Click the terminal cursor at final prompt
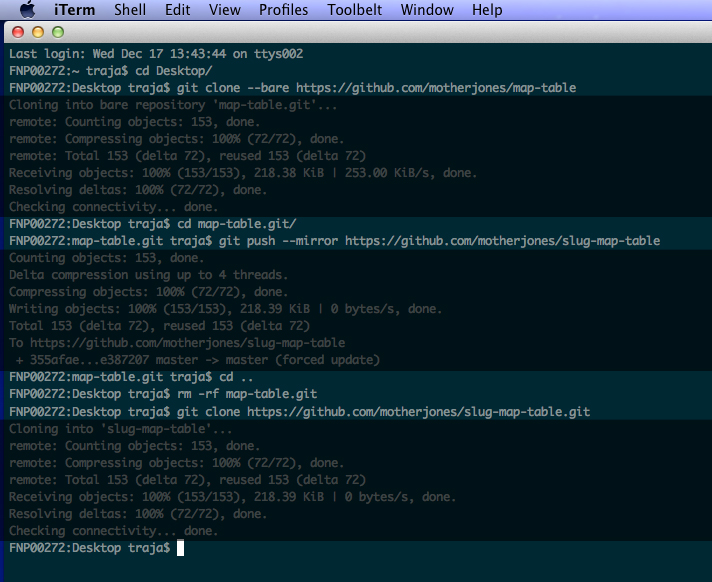The image size is (712, 582). click(x=180, y=548)
